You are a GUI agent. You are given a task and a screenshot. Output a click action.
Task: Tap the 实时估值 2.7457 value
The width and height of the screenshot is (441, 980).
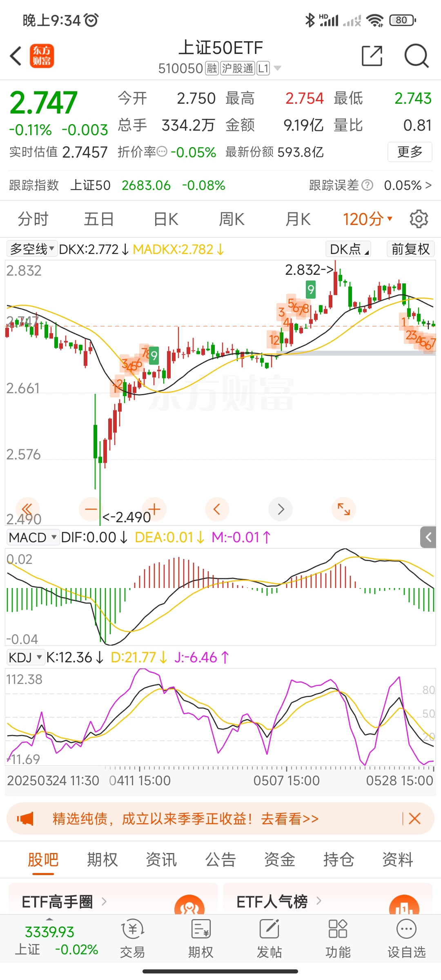85,152
